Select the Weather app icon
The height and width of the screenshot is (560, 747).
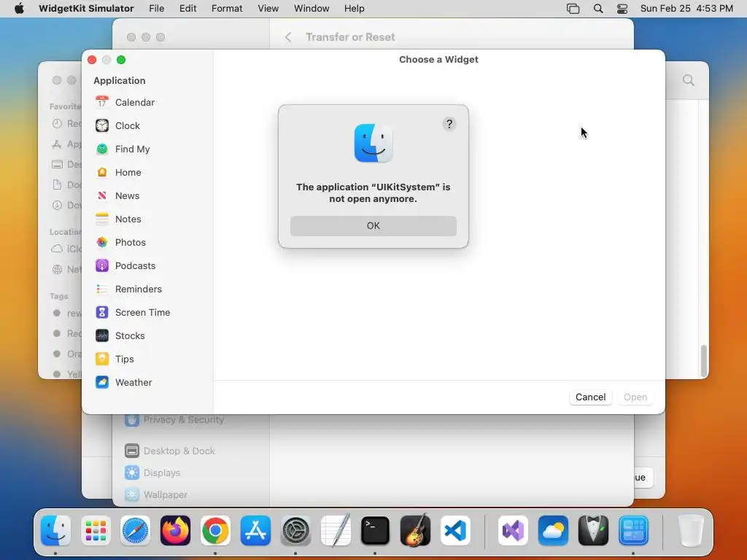click(102, 382)
